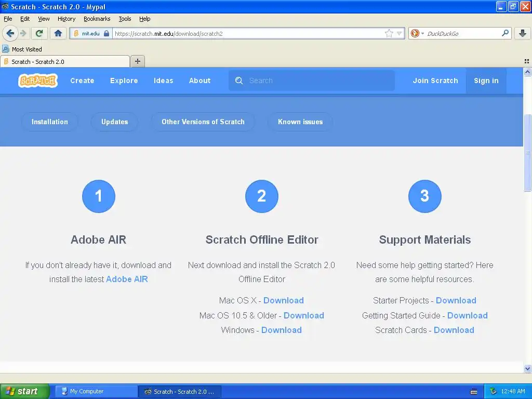The height and width of the screenshot is (399, 532).
Task: Click the Mypal icon in the title bar
Action: 5,6
